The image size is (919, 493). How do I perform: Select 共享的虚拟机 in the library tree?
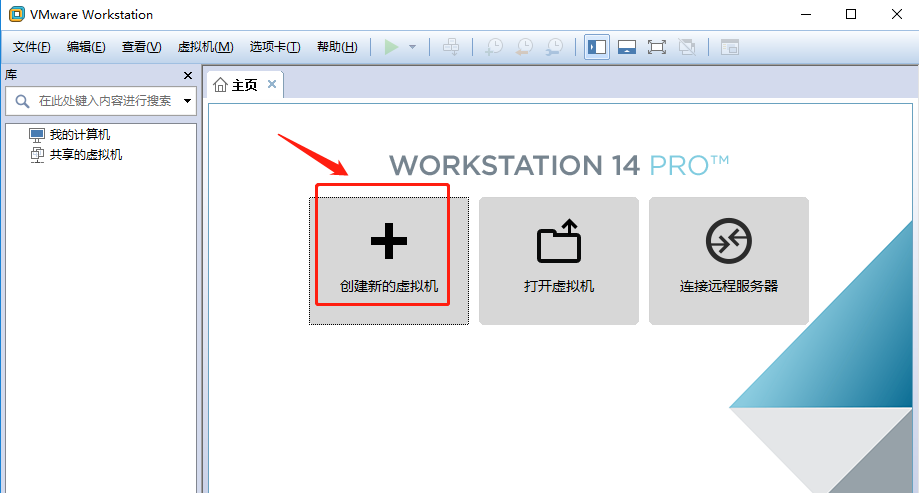click(86, 155)
